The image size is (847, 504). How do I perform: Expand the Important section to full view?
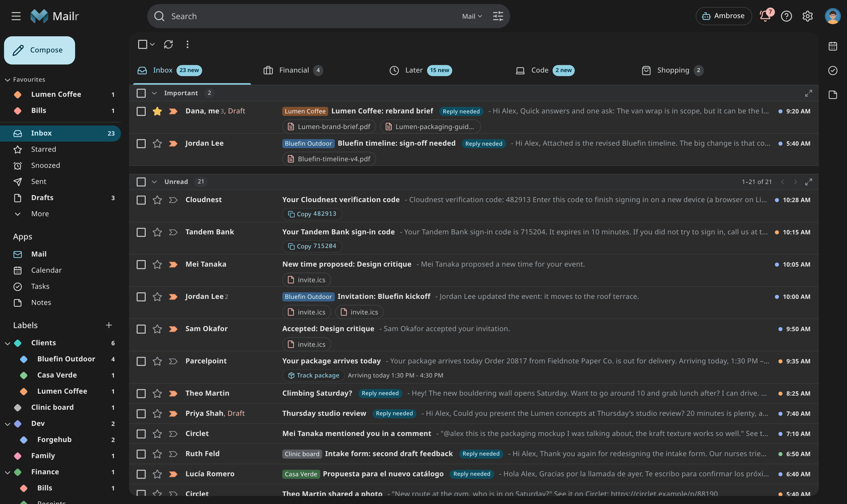[808, 93]
